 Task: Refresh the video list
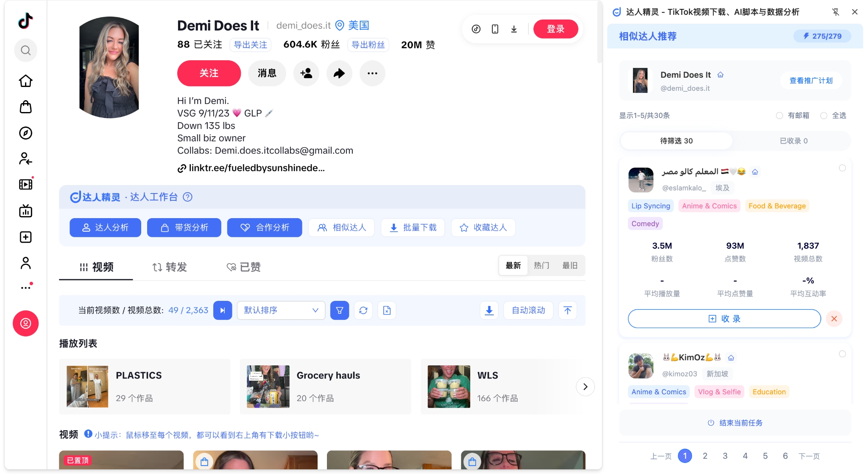click(363, 310)
